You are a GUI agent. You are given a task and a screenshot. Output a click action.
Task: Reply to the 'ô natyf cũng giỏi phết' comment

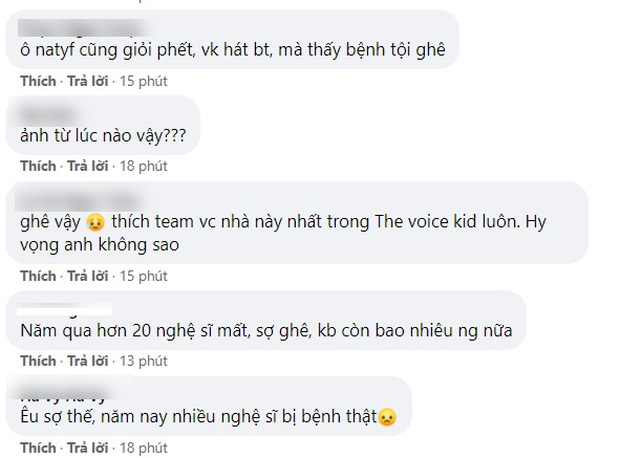point(86,79)
